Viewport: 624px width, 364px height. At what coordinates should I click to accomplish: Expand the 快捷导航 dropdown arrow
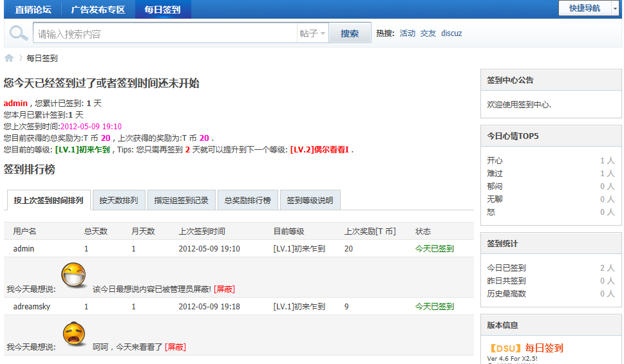coord(615,8)
